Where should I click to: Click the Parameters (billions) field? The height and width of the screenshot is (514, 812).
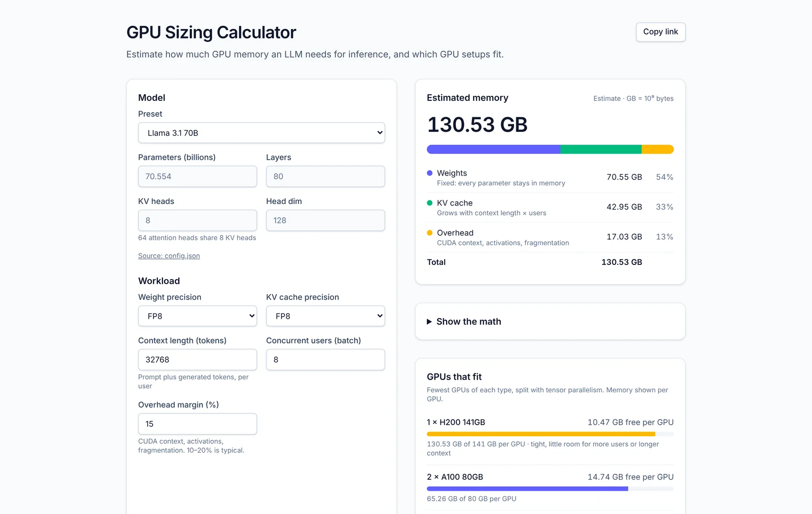tap(197, 177)
